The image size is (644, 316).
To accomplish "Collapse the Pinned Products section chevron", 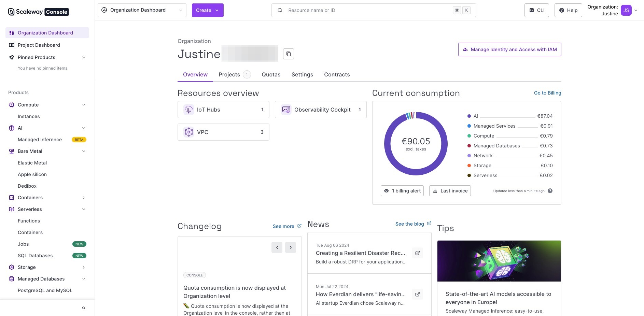I will tap(84, 57).
